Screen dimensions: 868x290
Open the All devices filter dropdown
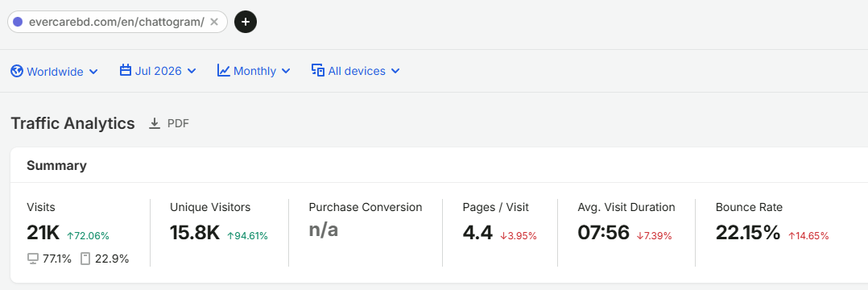355,71
